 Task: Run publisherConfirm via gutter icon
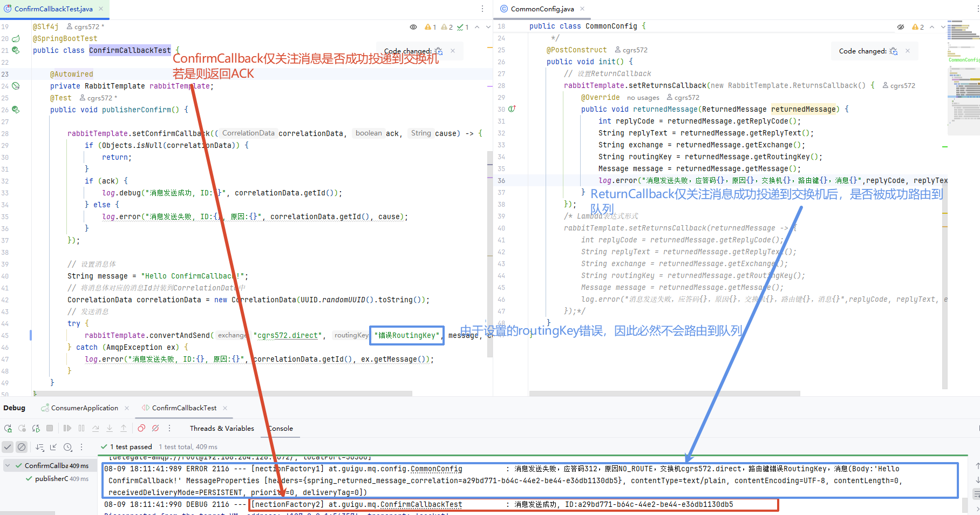(16, 110)
